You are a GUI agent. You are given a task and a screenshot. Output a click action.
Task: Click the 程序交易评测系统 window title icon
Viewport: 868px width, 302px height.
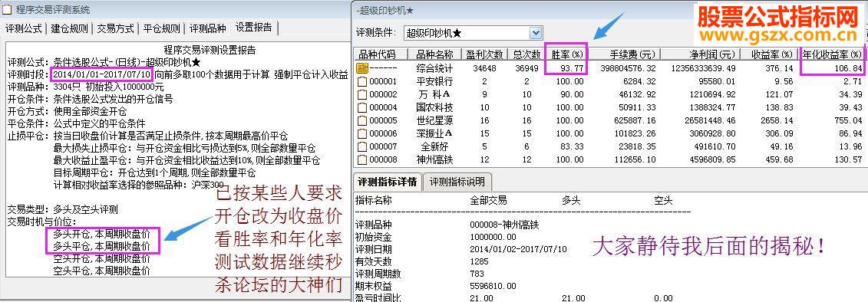[x=7, y=9]
